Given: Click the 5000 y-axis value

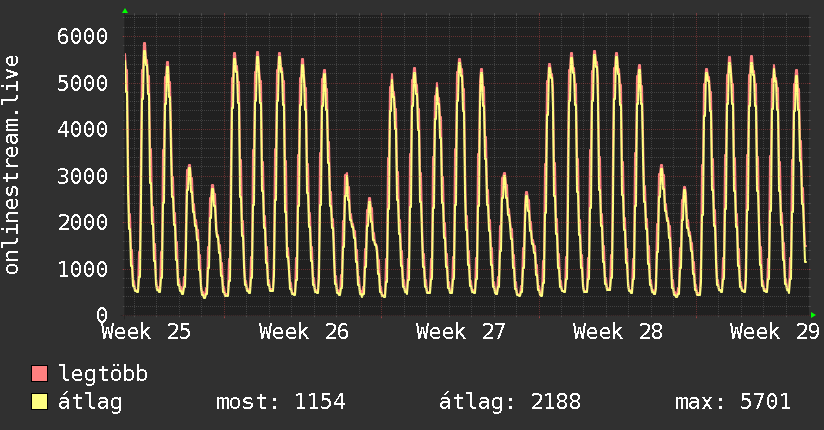Looking at the screenshot, I should click(83, 83).
